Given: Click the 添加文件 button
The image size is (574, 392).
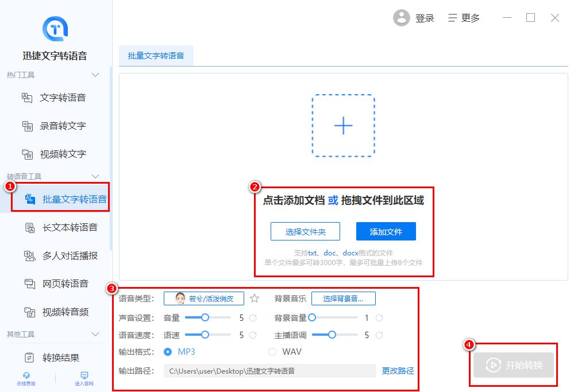Looking at the screenshot, I should (x=386, y=231).
